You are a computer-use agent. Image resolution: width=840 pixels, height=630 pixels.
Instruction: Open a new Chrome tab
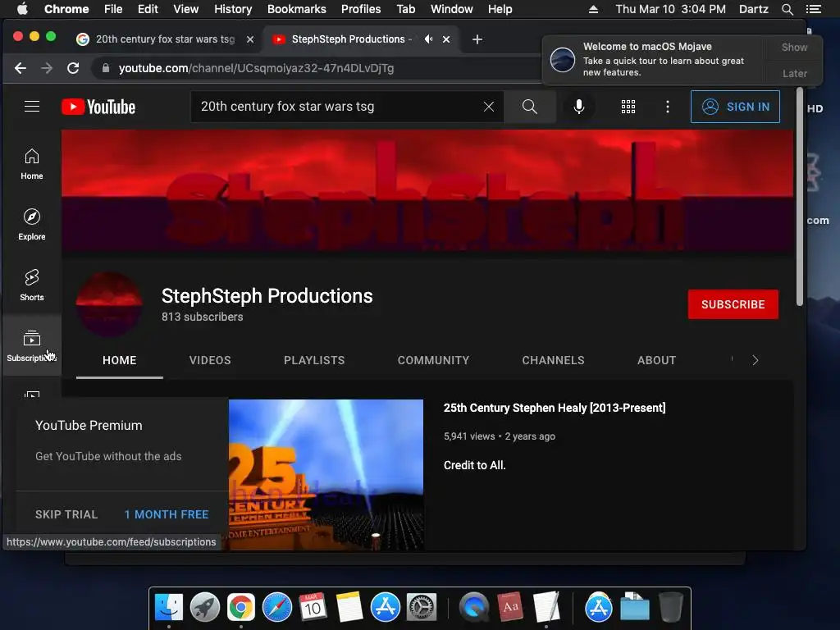point(477,39)
